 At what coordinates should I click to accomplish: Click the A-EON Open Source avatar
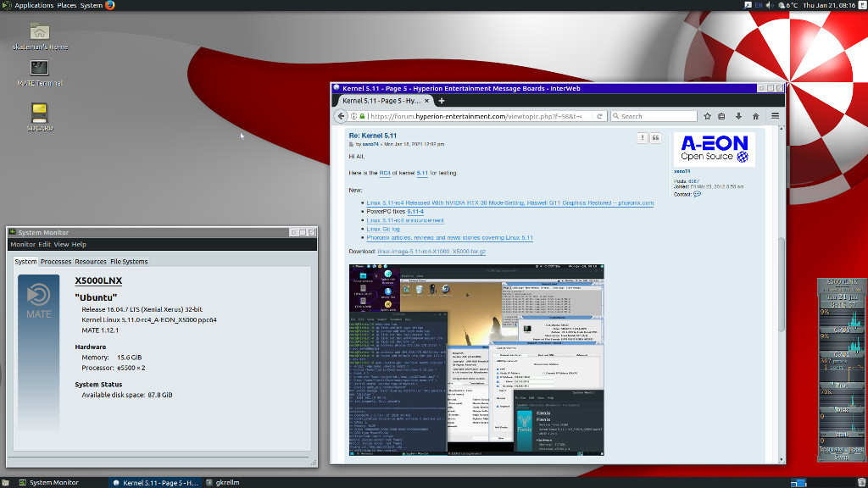714,149
